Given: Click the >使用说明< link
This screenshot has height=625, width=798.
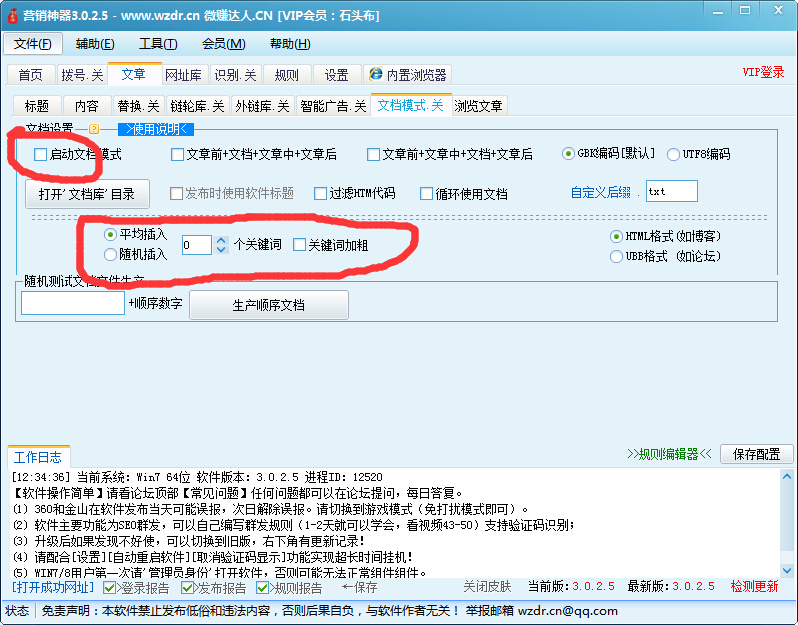Looking at the screenshot, I should (156, 129).
